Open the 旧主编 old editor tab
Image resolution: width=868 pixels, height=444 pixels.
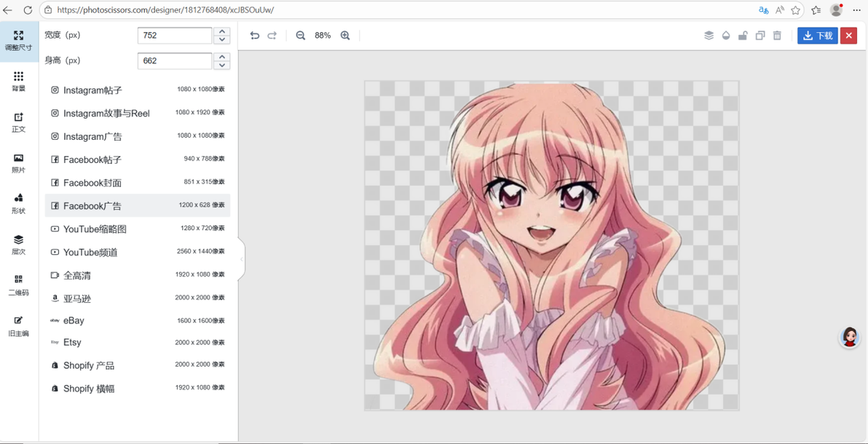(x=19, y=326)
